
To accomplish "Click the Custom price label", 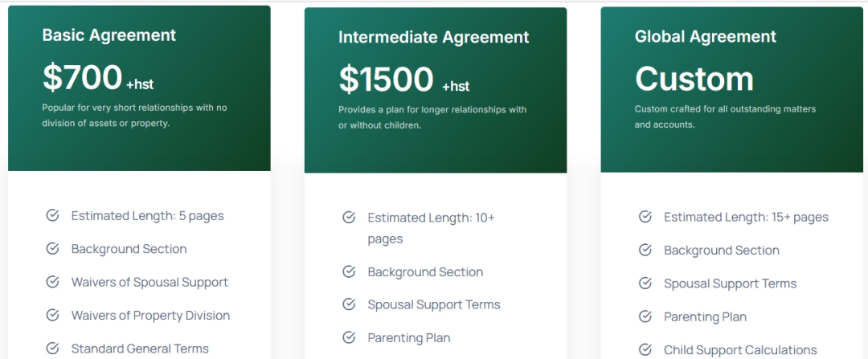I will coord(694,79).
